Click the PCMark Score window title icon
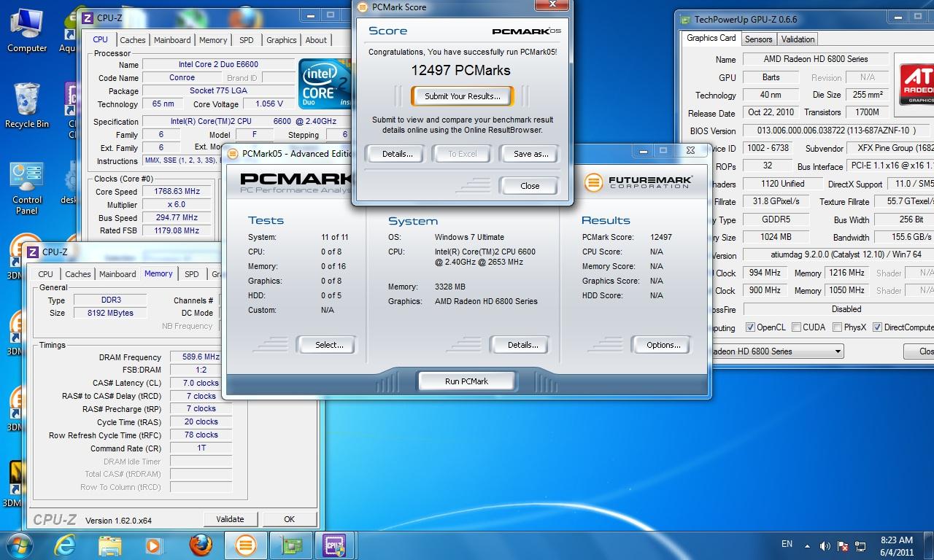Screen dimensions: 934x560 (x=362, y=7)
